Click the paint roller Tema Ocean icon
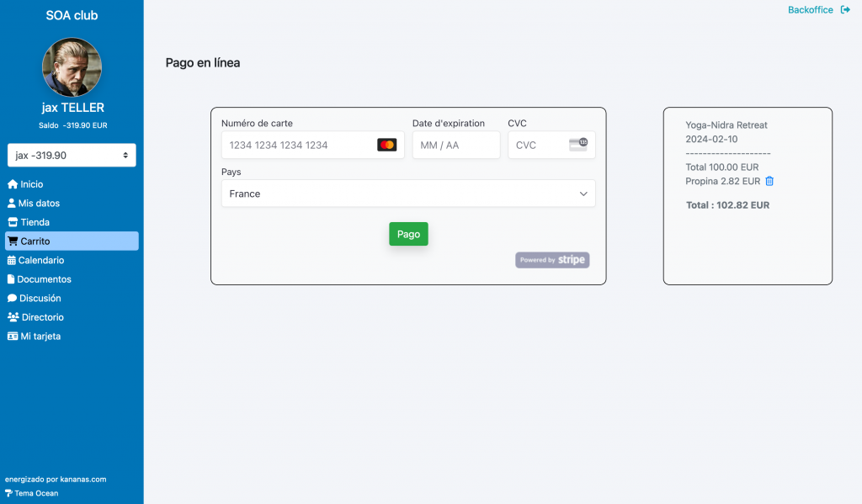Screen dimensions: 862x504 [x=8, y=493]
